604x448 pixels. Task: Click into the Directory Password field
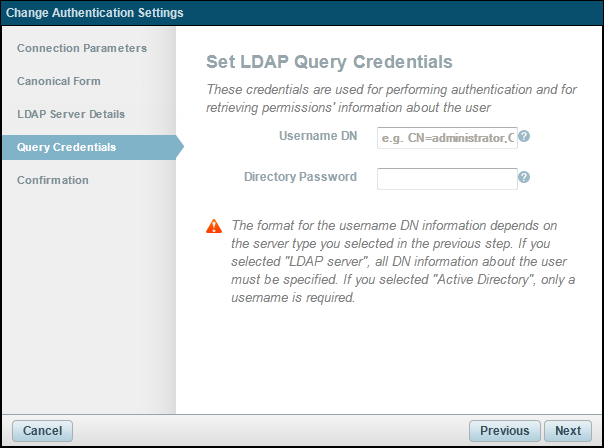click(x=447, y=178)
